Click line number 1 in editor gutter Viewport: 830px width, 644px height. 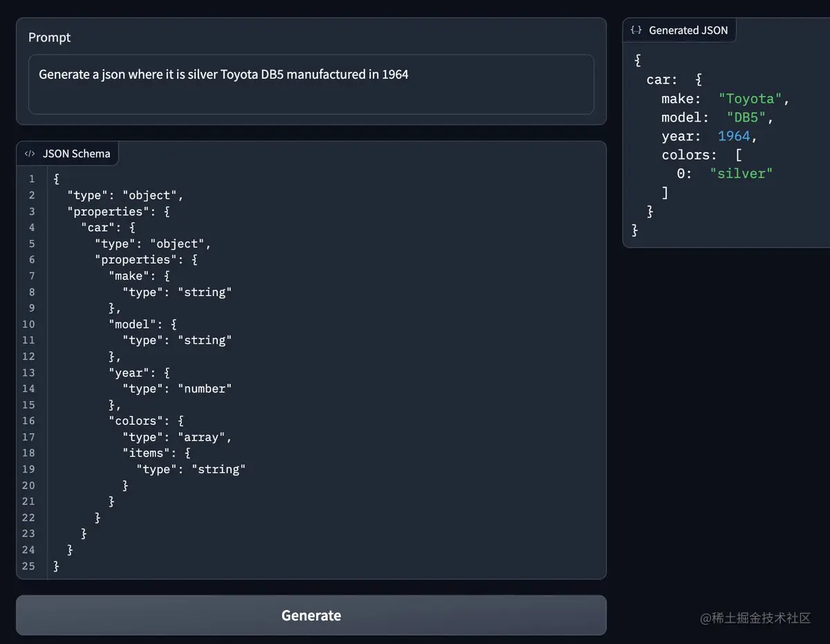pyautogui.click(x=31, y=179)
